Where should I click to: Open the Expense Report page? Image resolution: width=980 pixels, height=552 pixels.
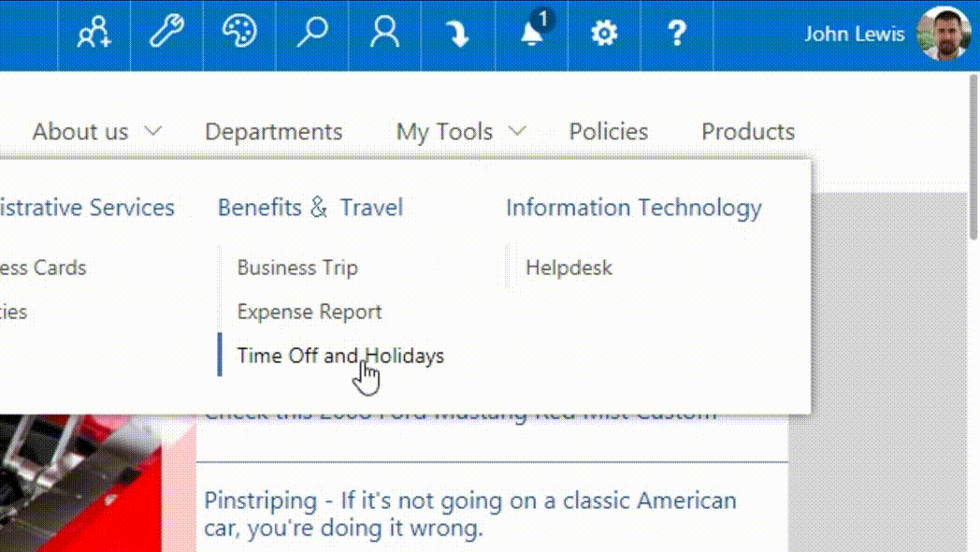[309, 311]
